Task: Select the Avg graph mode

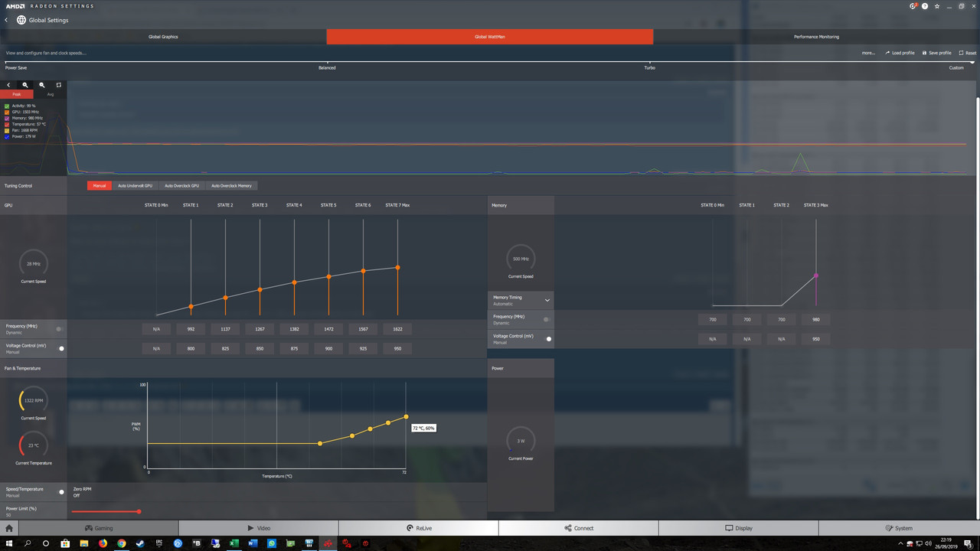Action: click(51, 94)
